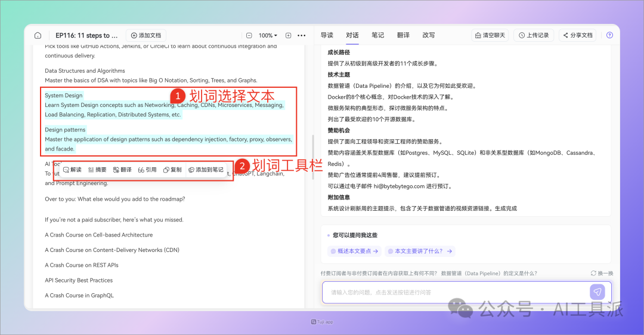Switch to the 对话 tab
Screen dimensions: 644x335
pyautogui.click(x=352, y=35)
